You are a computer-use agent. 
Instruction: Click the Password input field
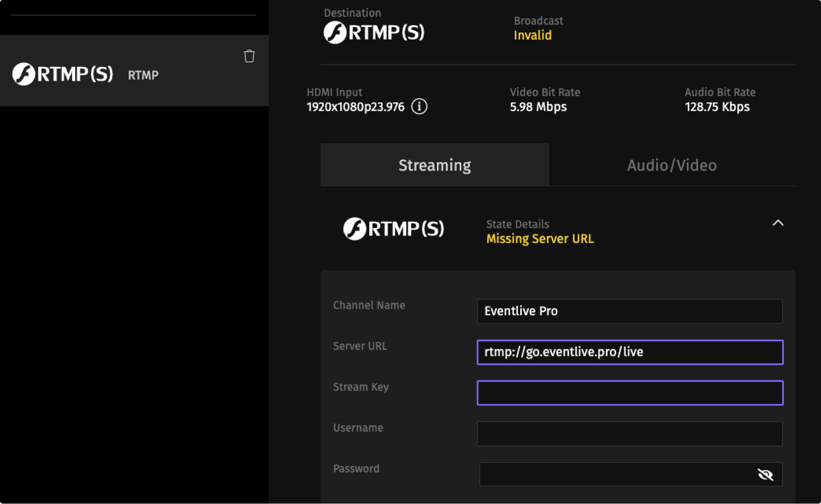tap(615, 475)
